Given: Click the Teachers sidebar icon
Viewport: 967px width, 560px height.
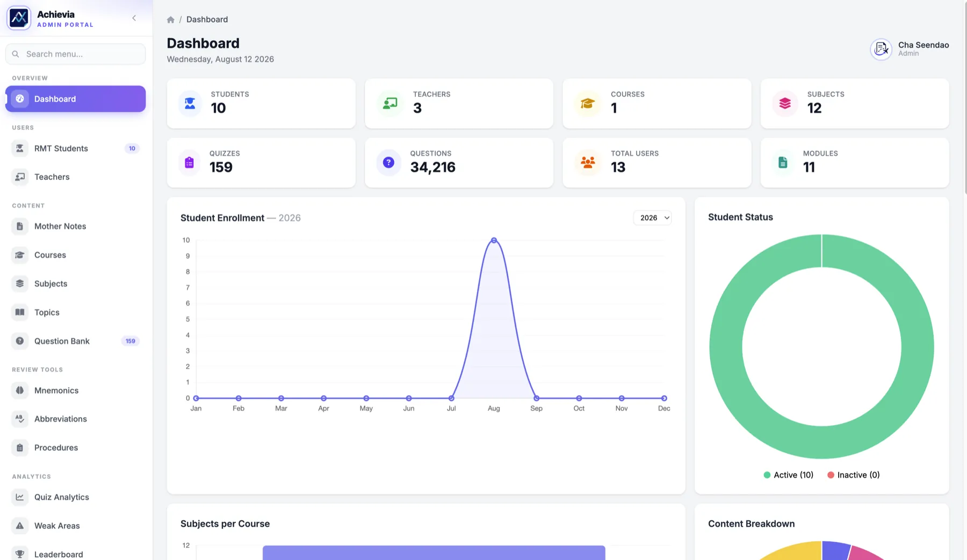Looking at the screenshot, I should coord(20,177).
